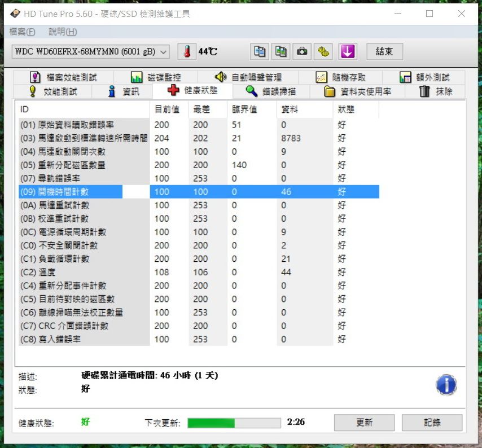Image resolution: width=482 pixels, height=448 pixels.
Task: Select row (04) 馬達啟動關閉次數
Action: coord(199,151)
